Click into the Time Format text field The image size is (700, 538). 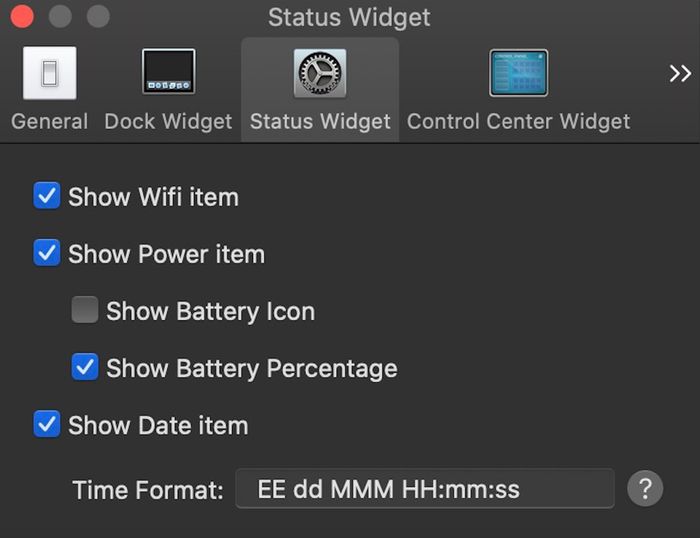click(x=424, y=490)
